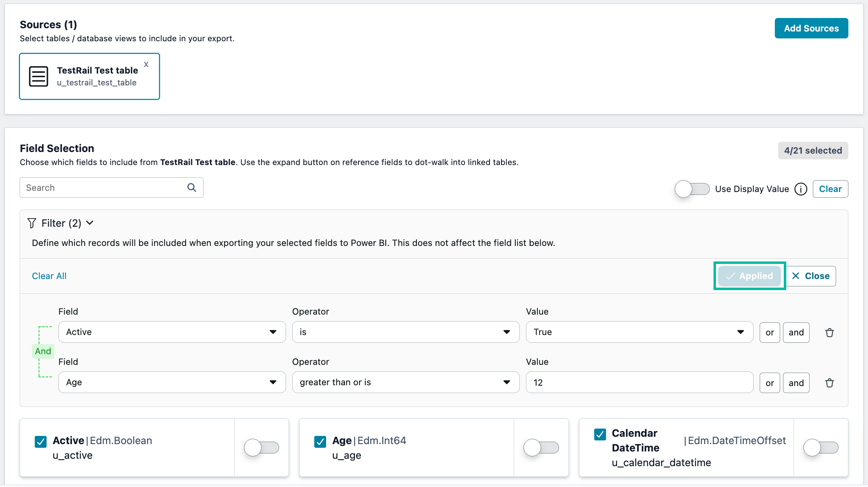Add 'or' condition to Active row
Image resolution: width=868 pixels, height=487 pixels.
(770, 332)
